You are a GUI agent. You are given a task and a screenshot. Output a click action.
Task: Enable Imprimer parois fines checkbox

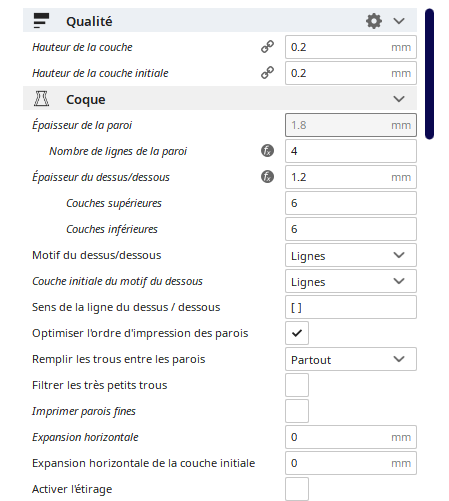297,411
